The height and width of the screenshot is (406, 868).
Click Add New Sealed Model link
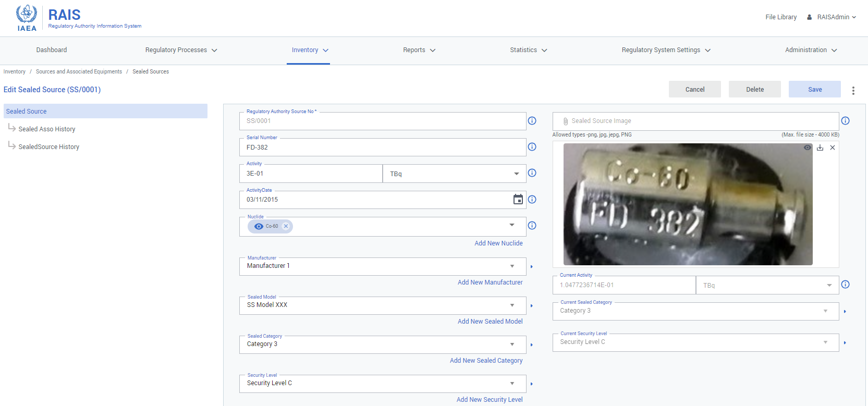pyautogui.click(x=490, y=322)
